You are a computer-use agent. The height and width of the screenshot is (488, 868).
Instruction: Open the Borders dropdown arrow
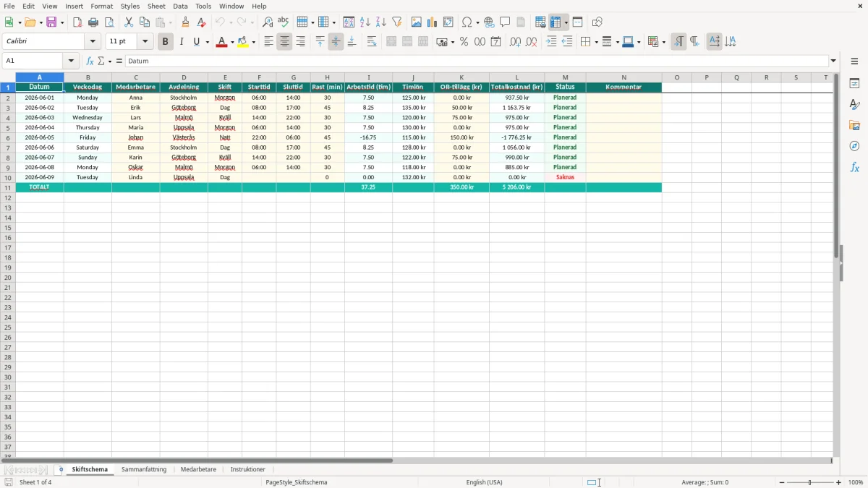(x=595, y=42)
